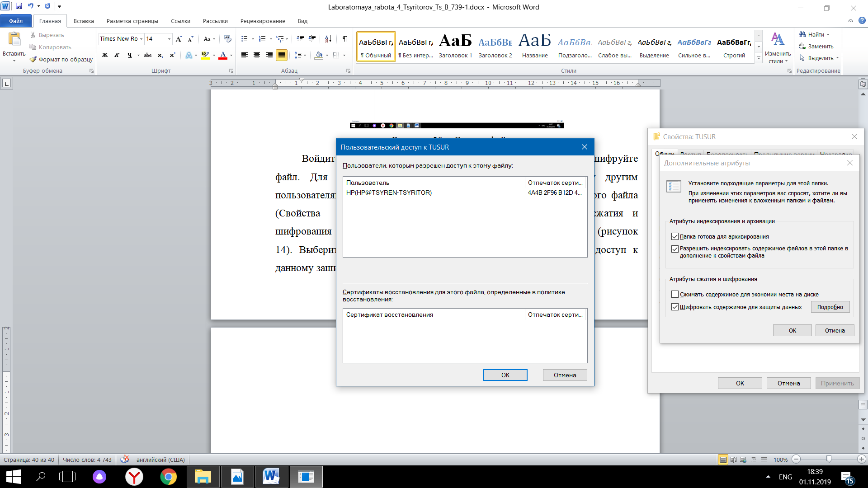Adjust the zoom slider handle

click(x=829, y=459)
